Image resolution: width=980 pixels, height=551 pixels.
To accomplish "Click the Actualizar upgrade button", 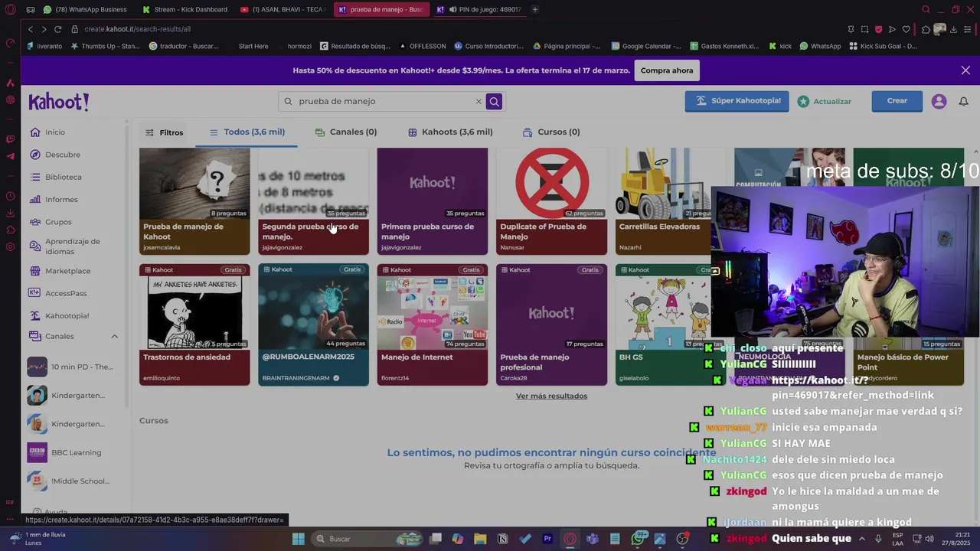I will (x=825, y=101).
